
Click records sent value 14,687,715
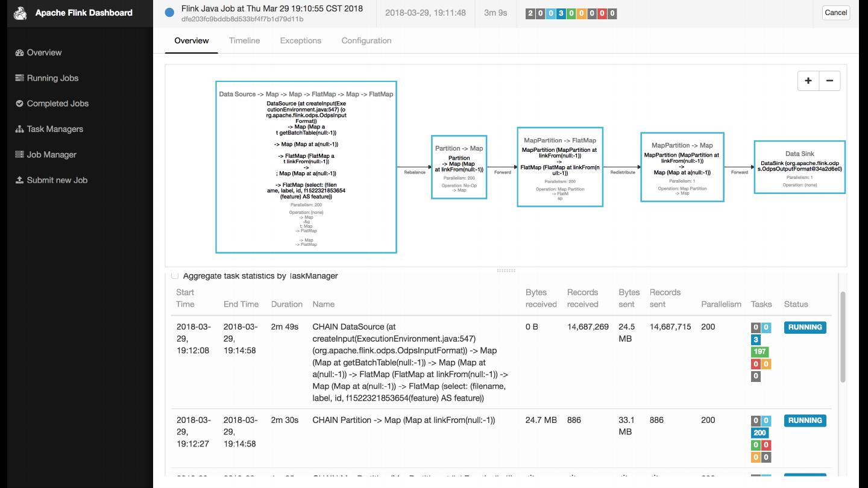click(670, 327)
